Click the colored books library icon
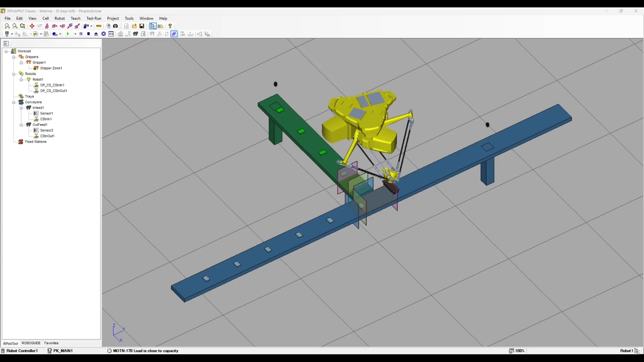This screenshot has height=362, width=644. click(x=161, y=26)
